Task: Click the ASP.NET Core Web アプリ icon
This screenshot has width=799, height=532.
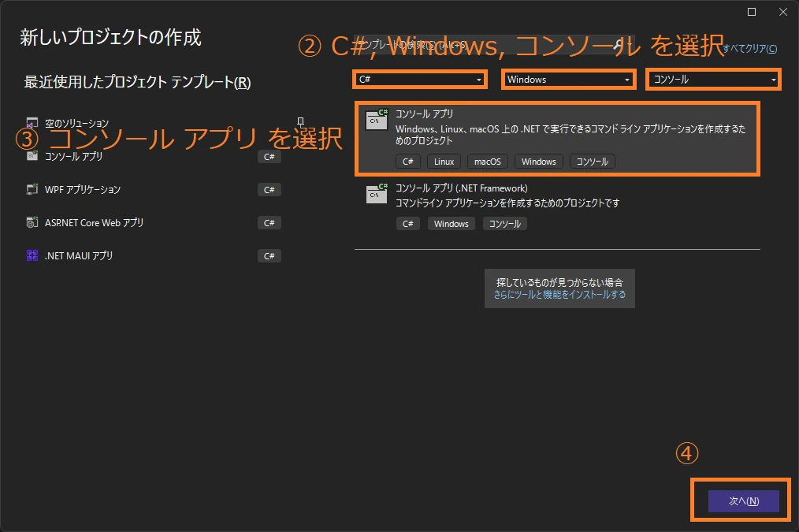Action: (32, 223)
